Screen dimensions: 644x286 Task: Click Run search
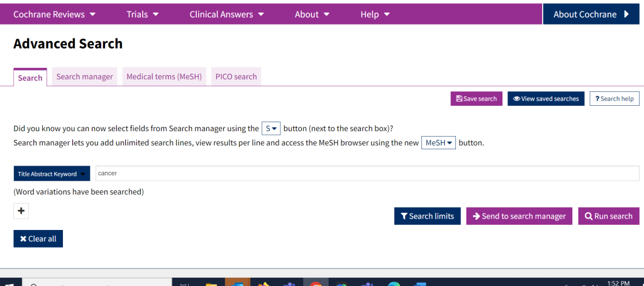[609, 216]
